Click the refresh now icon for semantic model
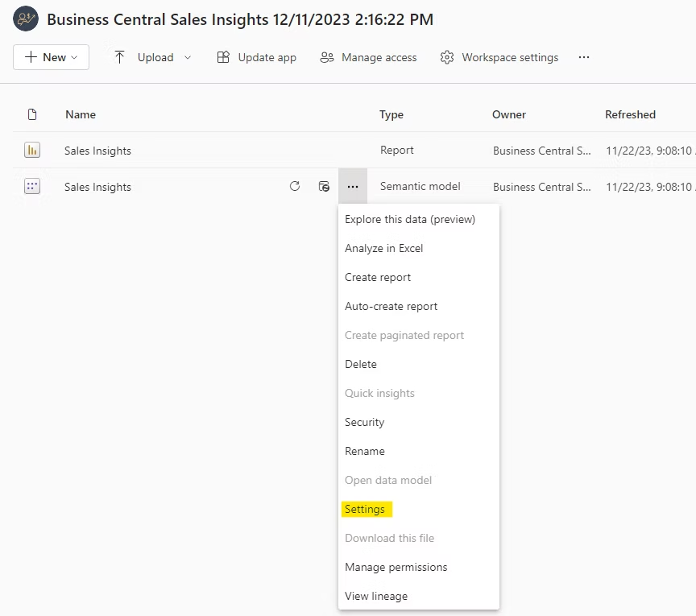Image resolution: width=696 pixels, height=616 pixels. click(x=295, y=187)
